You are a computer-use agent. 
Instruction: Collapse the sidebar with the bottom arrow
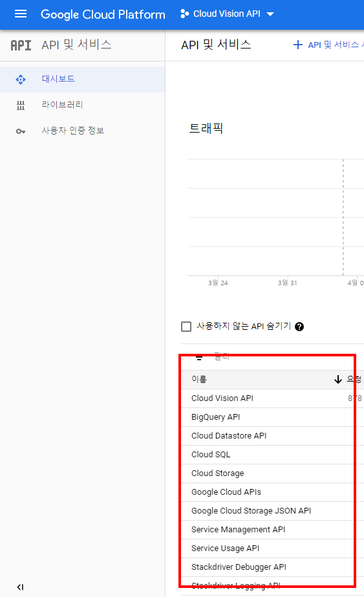[x=20, y=587]
